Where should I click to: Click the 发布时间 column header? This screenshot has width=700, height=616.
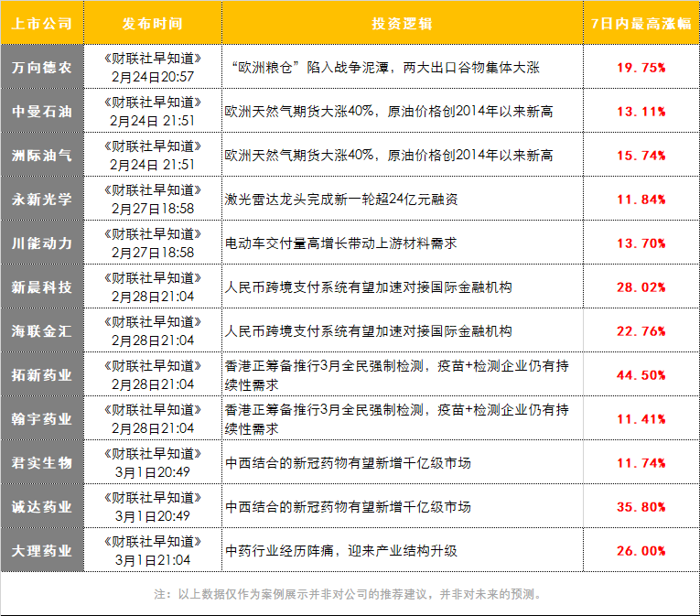coord(152,23)
